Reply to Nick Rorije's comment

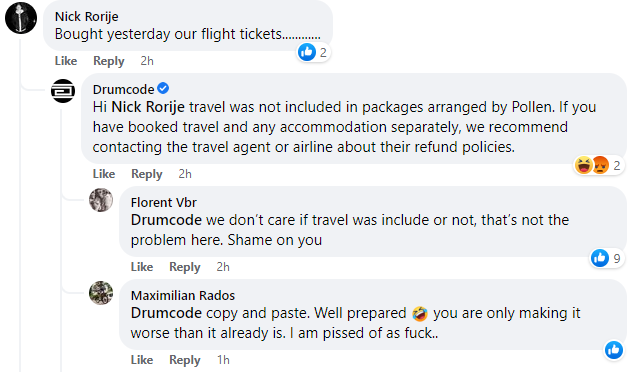tap(109, 61)
